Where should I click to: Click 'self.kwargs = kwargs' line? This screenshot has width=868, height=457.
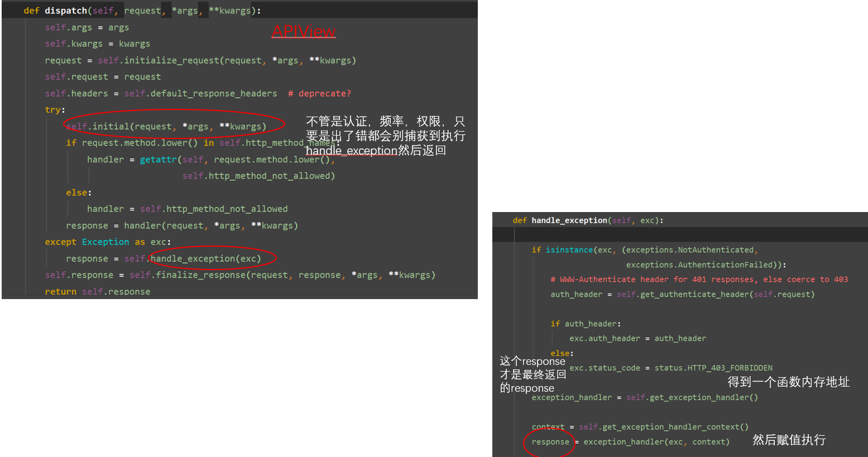tap(98, 44)
